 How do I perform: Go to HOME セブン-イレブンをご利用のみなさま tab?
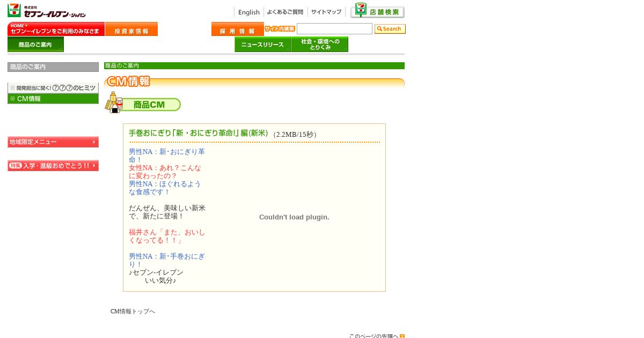[x=56, y=29]
